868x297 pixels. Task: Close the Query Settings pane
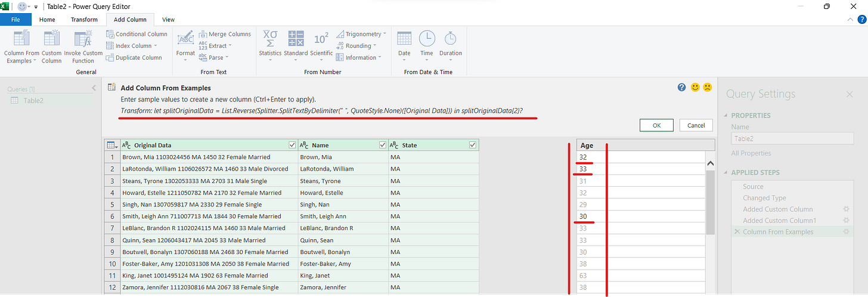tap(850, 94)
